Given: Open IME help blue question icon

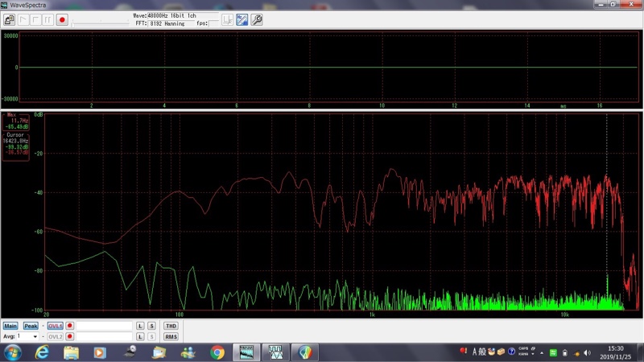Looking at the screenshot, I should click(511, 352).
